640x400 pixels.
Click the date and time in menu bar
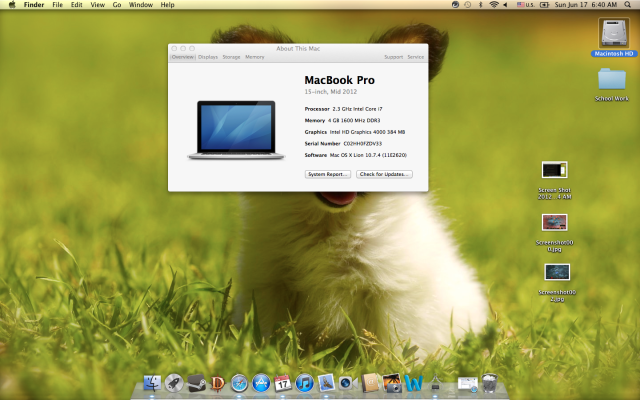pyautogui.click(x=586, y=5)
